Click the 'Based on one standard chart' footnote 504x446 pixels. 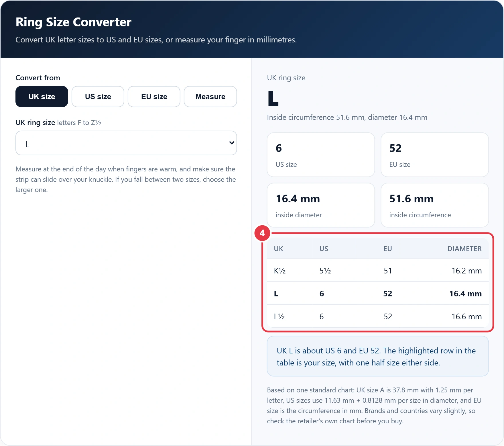375,406
